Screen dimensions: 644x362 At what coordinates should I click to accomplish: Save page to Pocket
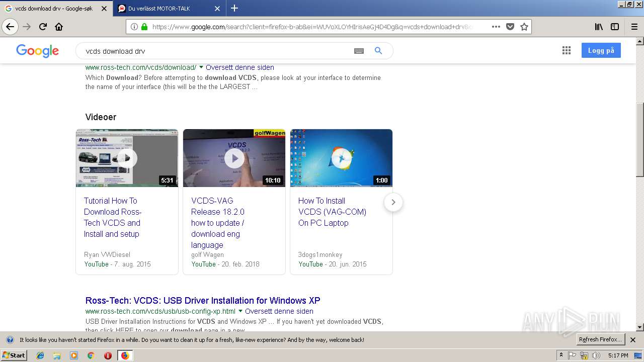pos(510,27)
